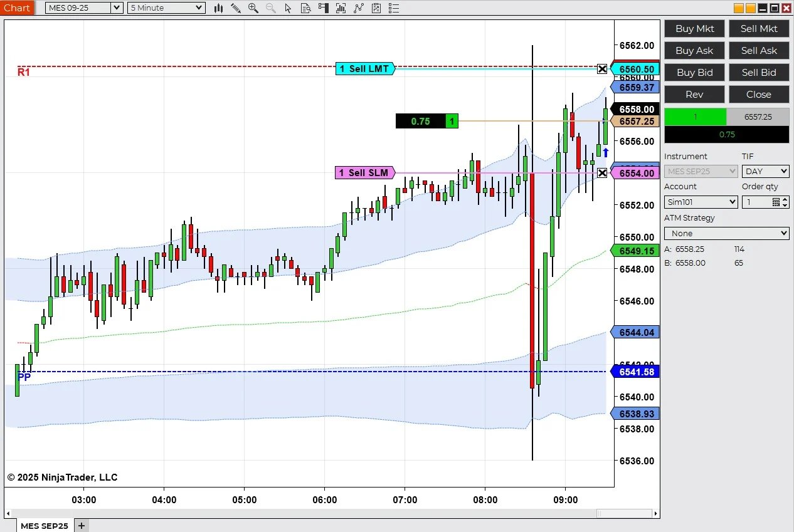Cancel the Sell SLM stop order X
794x532 pixels.
pos(602,173)
